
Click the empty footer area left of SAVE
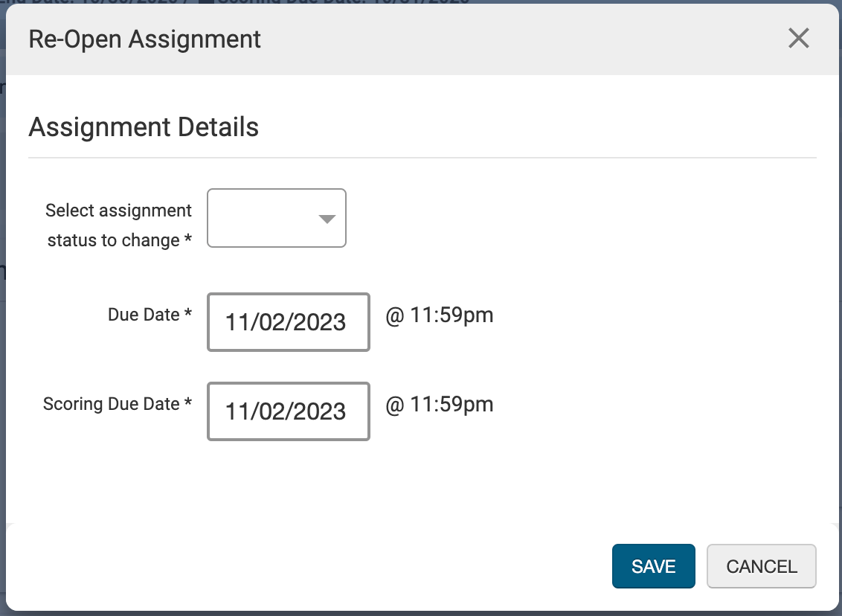click(x=298, y=566)
